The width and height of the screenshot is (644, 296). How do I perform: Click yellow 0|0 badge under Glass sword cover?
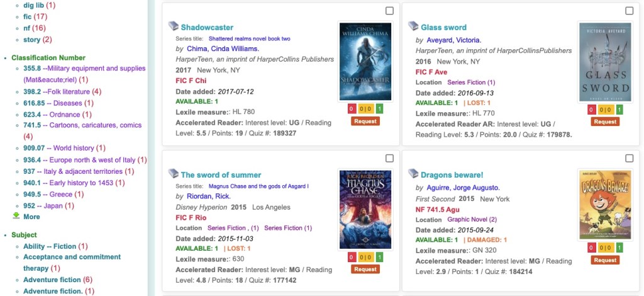pyautogui.click(x=606, y=110)
